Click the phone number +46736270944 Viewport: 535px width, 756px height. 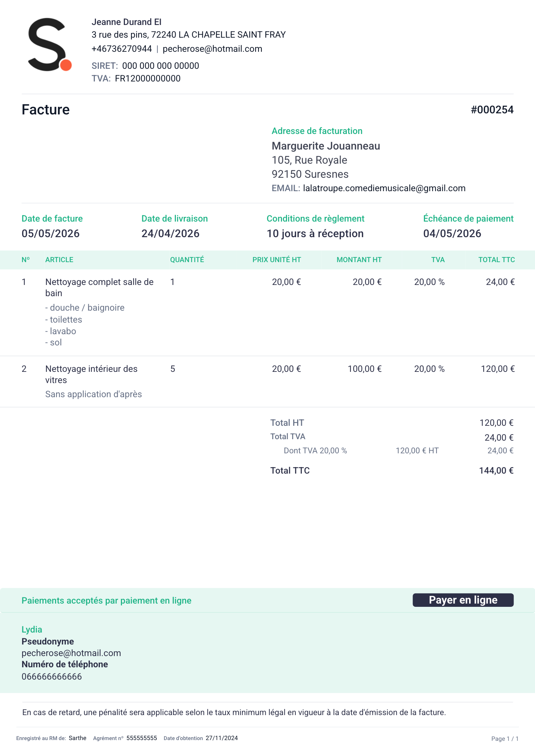(122, 49)
